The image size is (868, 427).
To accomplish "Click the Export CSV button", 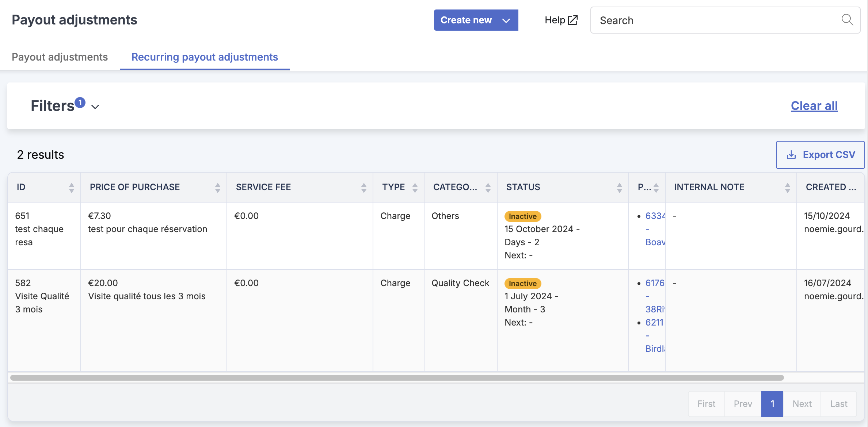I will pyautogui.click(x=820, y=155).
